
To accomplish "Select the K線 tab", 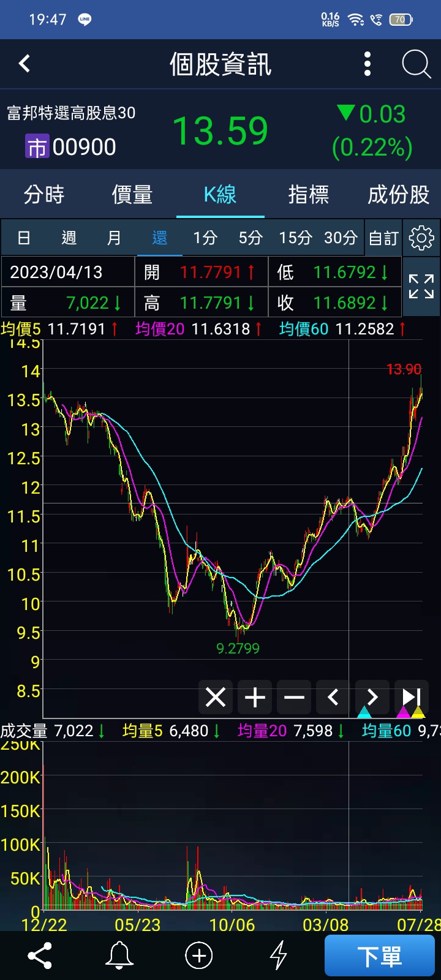I will [x=221, y=195].
